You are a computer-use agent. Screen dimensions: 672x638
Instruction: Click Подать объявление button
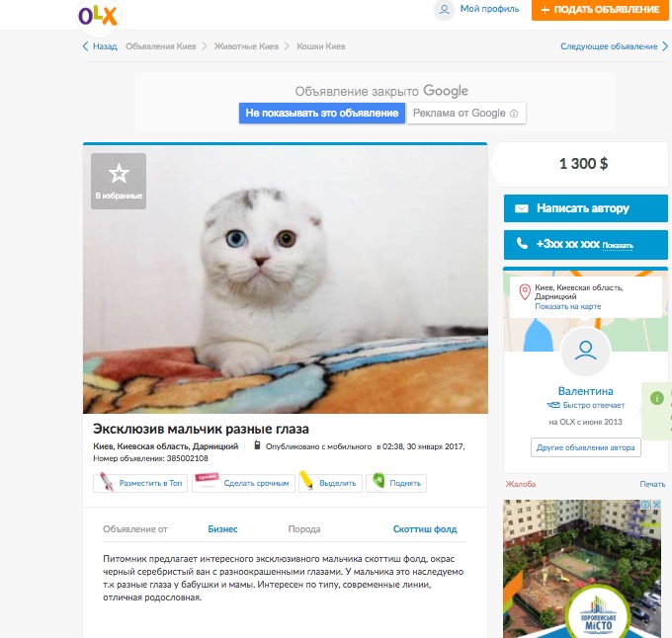pyautogui.click(x=600, y=10)
